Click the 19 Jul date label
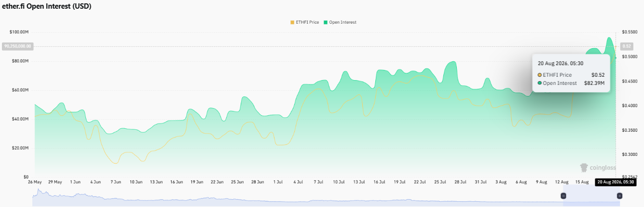 399,182
